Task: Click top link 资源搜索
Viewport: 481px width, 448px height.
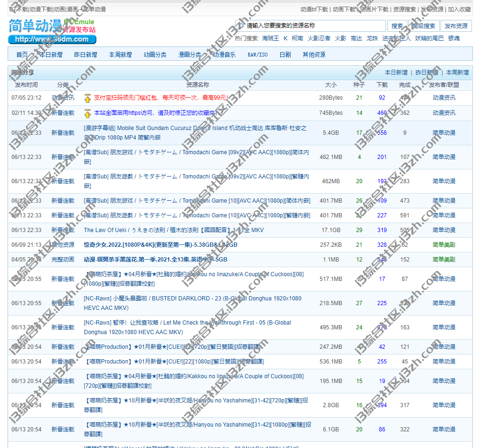Action: click(x=404, y=9)
